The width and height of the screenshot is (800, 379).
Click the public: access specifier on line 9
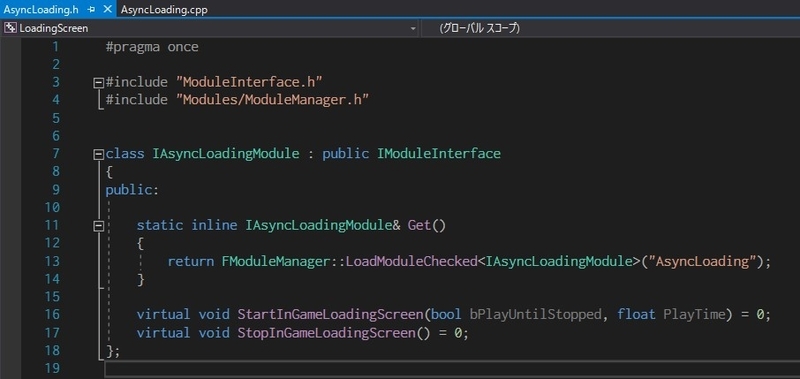click(x=132, y=190)
